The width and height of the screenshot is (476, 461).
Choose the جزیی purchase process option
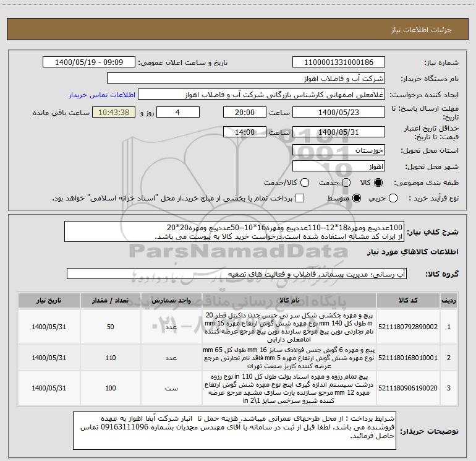[x=393, y=199]
